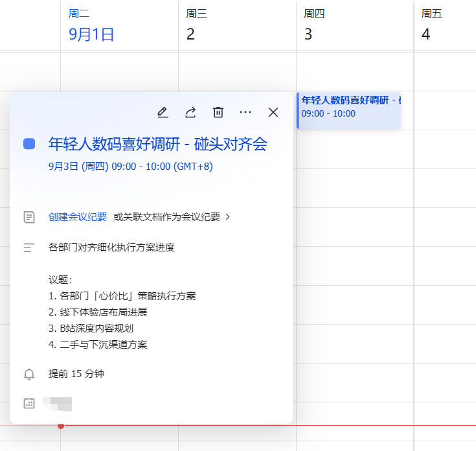Click agenda item 3. B站深度内容规划
Screen dimensions: 476x451
91,329
